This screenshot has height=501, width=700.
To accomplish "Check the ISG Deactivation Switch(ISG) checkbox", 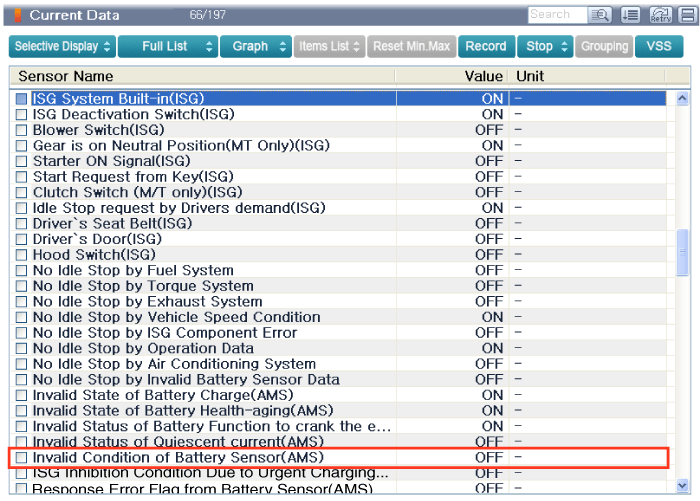I will point(22,115).
